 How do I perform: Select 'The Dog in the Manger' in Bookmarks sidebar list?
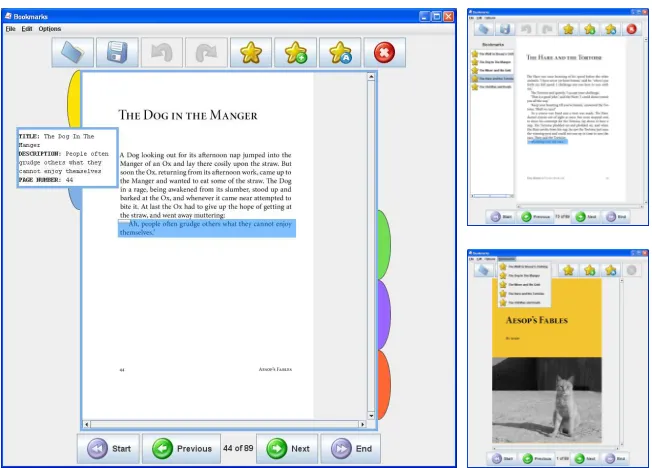pyautogui.click(x=492, y=62)
